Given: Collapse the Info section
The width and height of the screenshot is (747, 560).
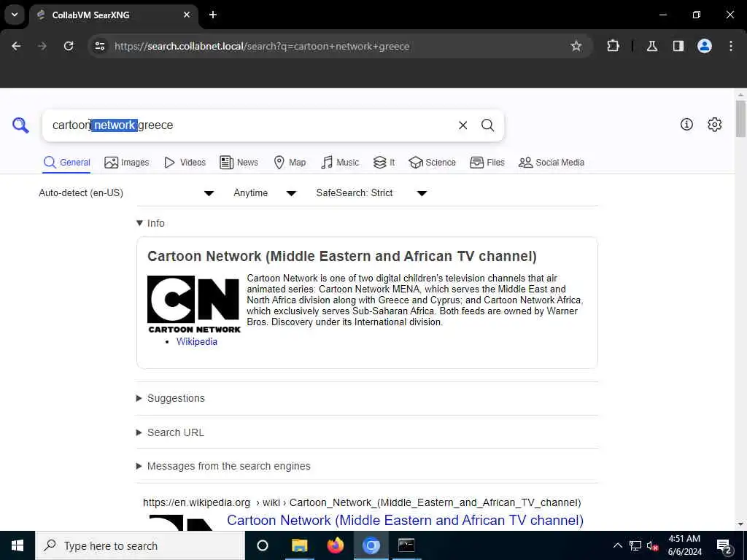Looking at the screenshot, I should tap(150, 223).
